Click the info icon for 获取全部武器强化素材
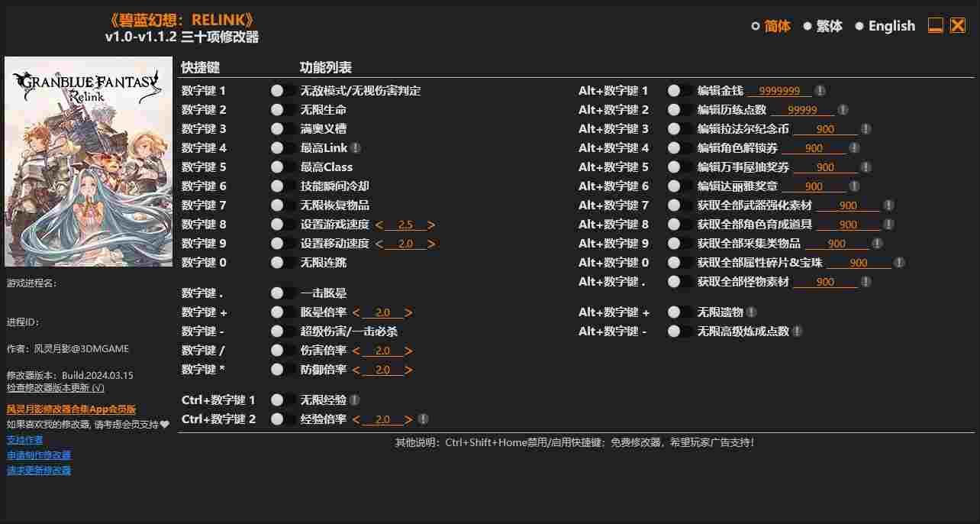 coord(888,205)
